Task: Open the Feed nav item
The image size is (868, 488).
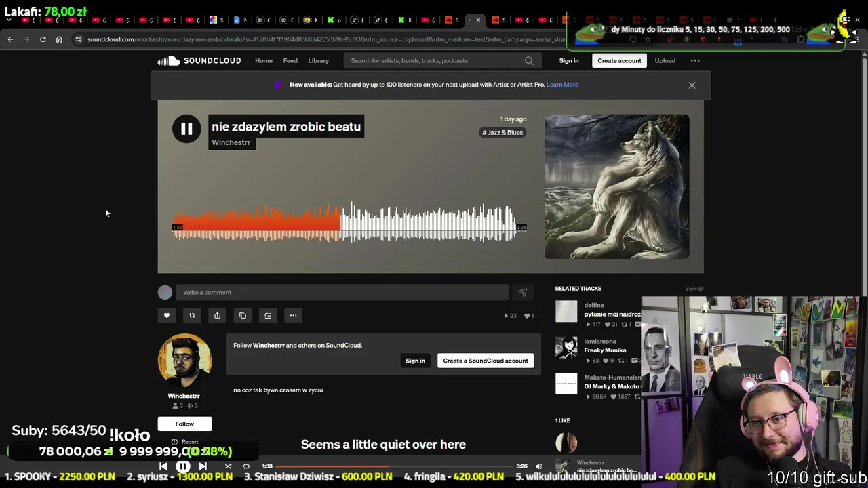Action: [290, 61]
